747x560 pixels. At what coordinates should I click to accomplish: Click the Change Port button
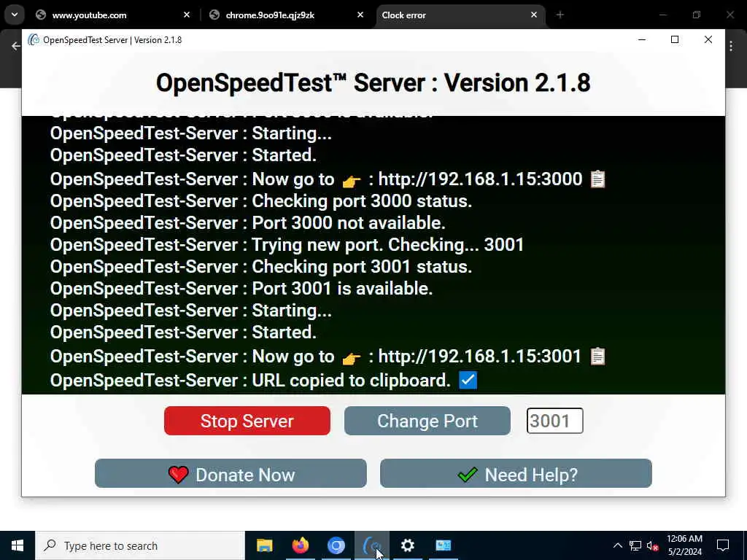[x=427, y=421]
